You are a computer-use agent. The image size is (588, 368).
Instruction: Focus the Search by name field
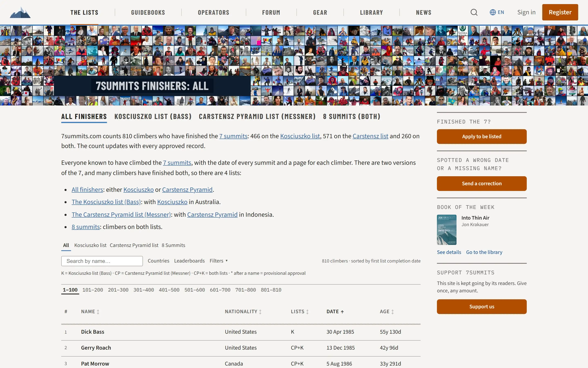102,261
